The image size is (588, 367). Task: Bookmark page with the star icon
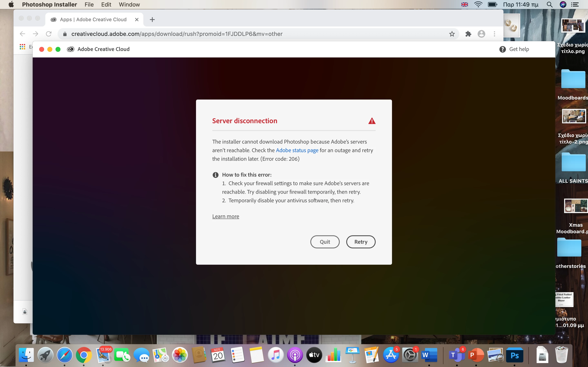pos(452,34)
